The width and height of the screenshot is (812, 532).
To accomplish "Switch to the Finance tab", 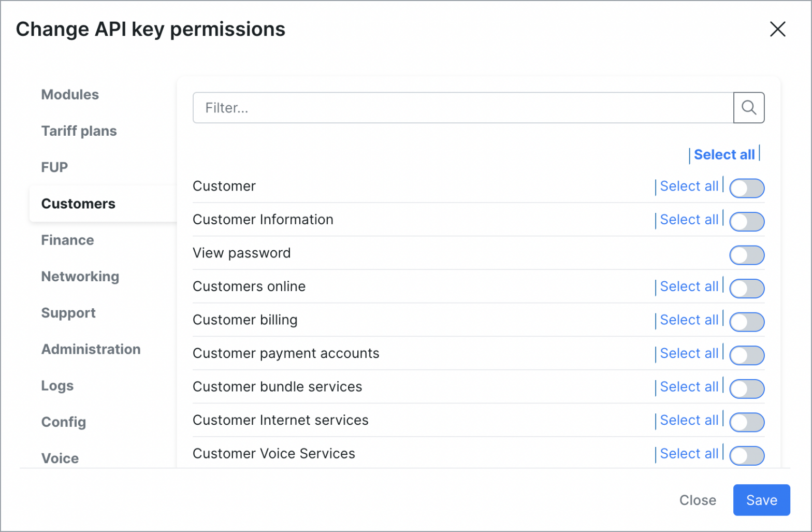I will [67, 240].
